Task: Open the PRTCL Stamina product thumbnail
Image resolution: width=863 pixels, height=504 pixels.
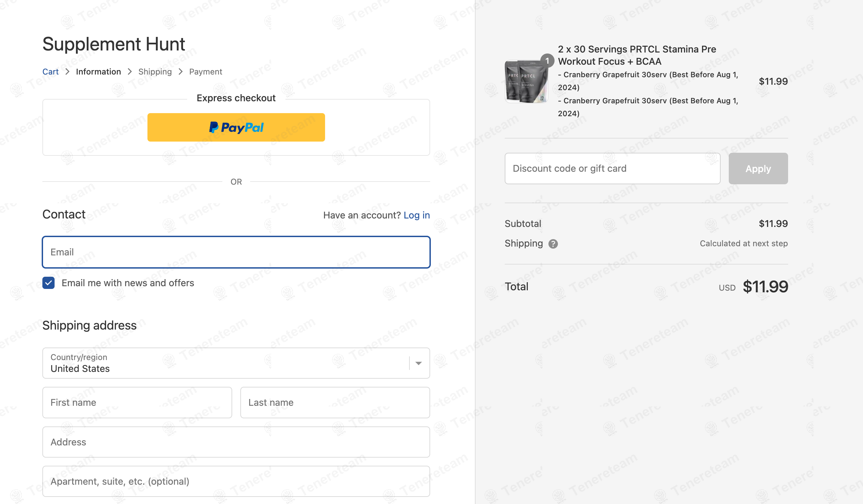Action: coord(527,81)
